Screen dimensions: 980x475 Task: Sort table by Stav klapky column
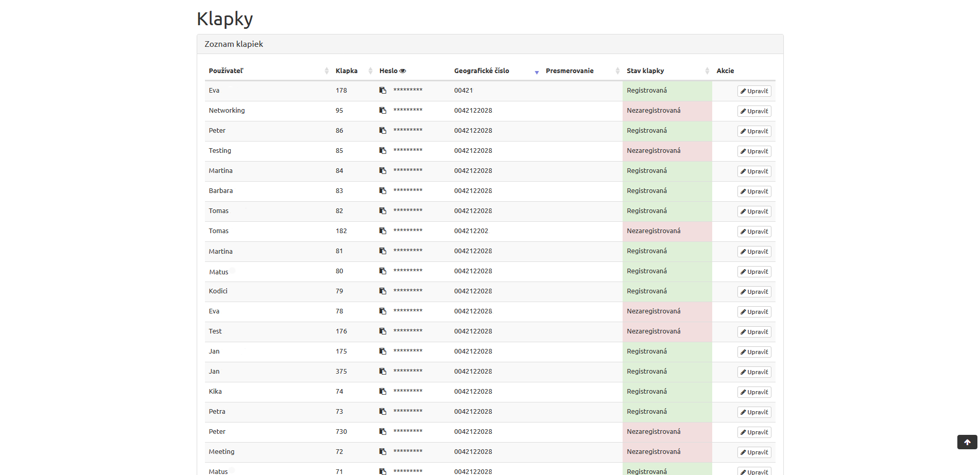pos(667,71)
